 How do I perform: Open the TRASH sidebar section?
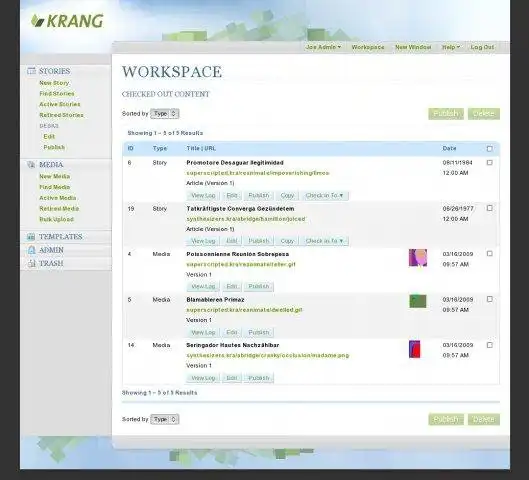tap(51, 263)
